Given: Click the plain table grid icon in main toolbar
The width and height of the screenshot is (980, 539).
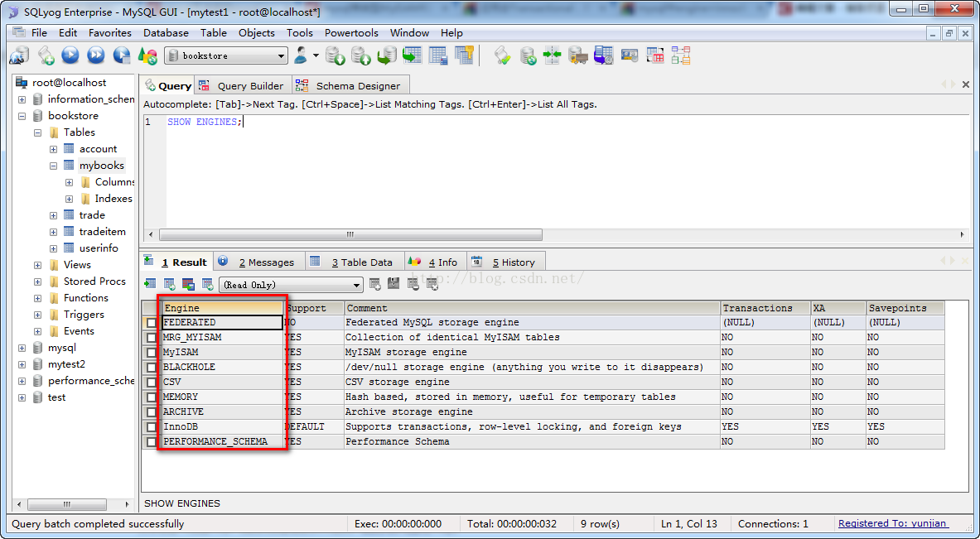Looking at the screenshot, I should tap(438, 55).
